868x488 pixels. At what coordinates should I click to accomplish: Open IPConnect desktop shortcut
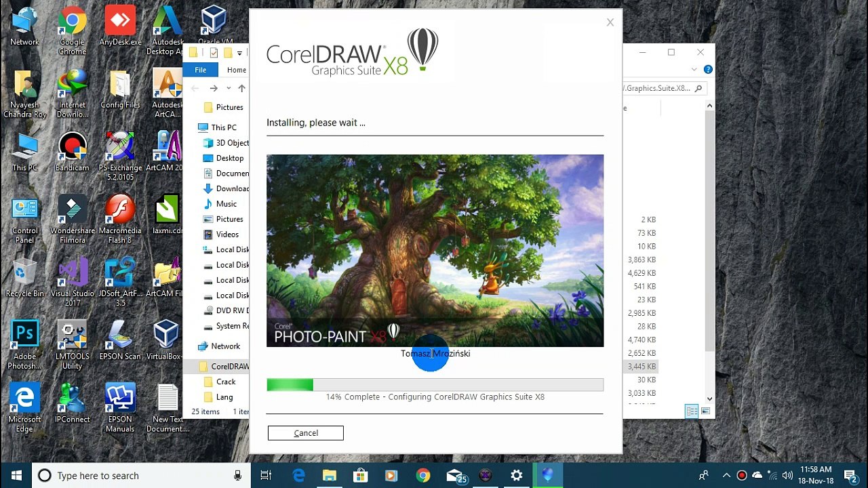(72, 403)
